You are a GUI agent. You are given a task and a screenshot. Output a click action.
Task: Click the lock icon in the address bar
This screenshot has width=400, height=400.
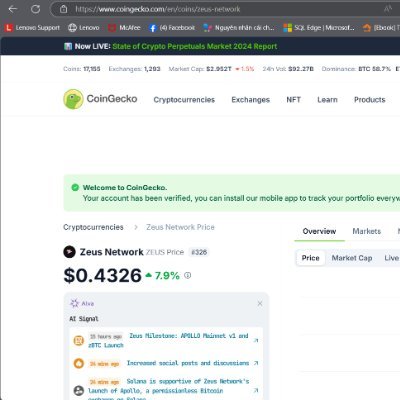[63, 9]
